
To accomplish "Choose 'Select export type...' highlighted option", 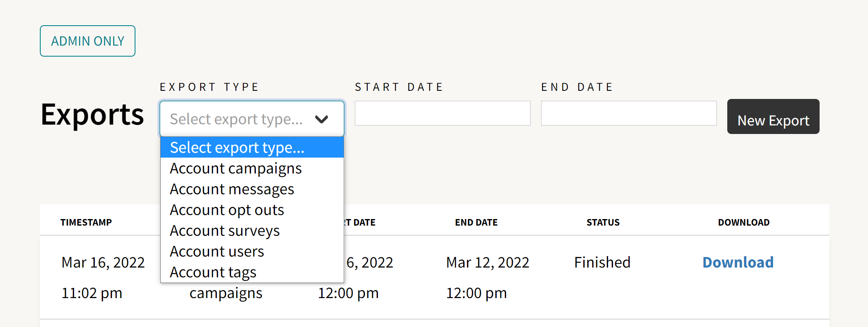I will pos(252,147).
